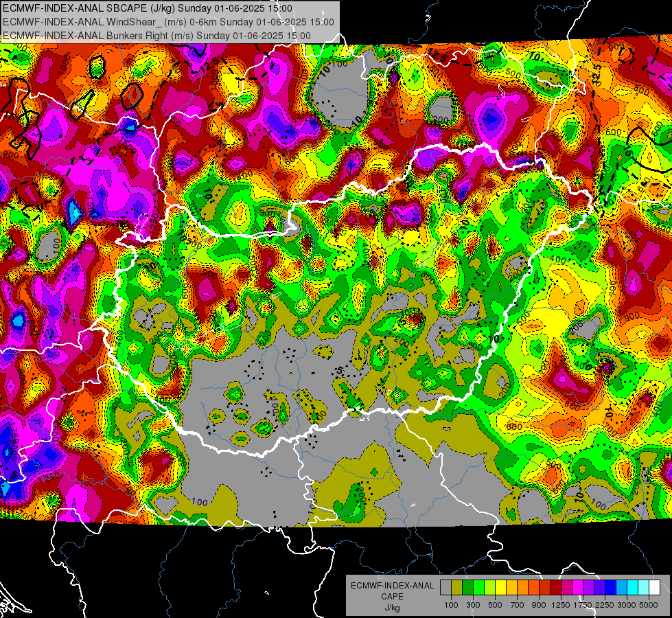Select the bright magenta legend swatch

[x=578, y=587]
